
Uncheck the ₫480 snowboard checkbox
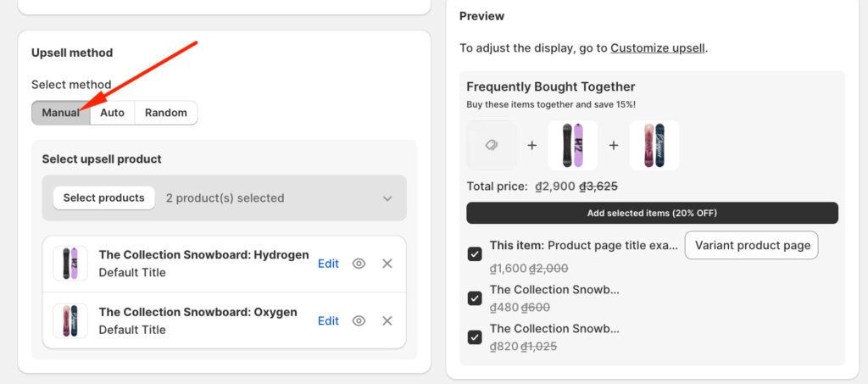point(475,298)
